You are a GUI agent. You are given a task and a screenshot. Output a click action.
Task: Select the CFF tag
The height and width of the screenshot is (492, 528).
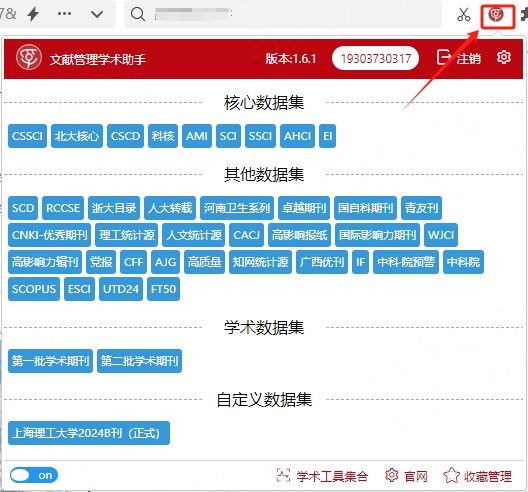[x=133, y=262]
